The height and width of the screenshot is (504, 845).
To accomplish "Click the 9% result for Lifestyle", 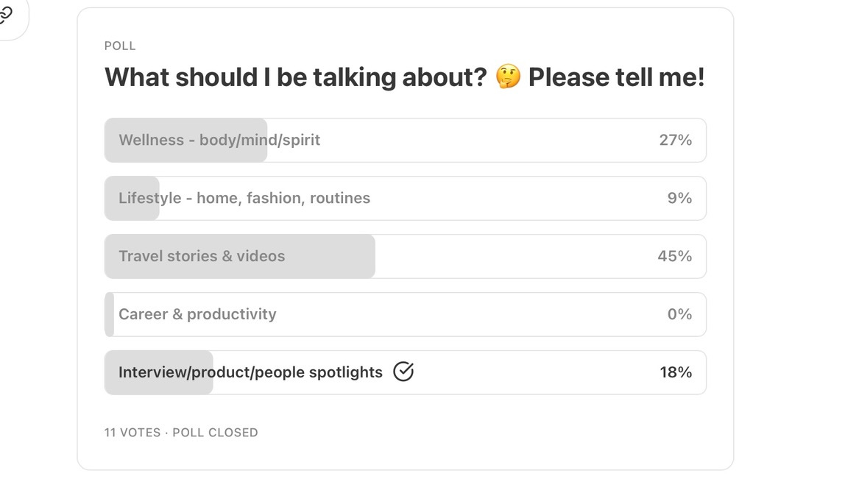I will pos(679,198).
